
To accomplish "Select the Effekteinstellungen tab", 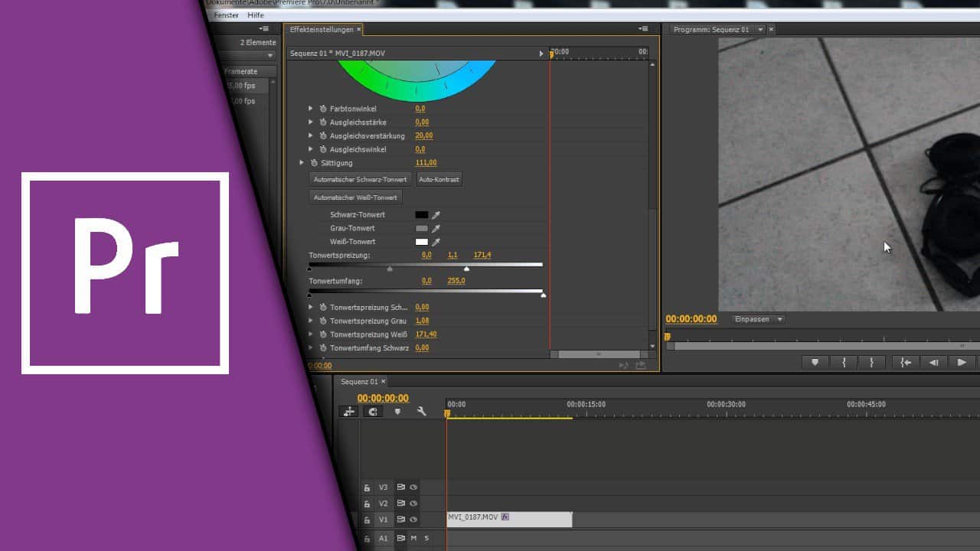I will (322, 29).
